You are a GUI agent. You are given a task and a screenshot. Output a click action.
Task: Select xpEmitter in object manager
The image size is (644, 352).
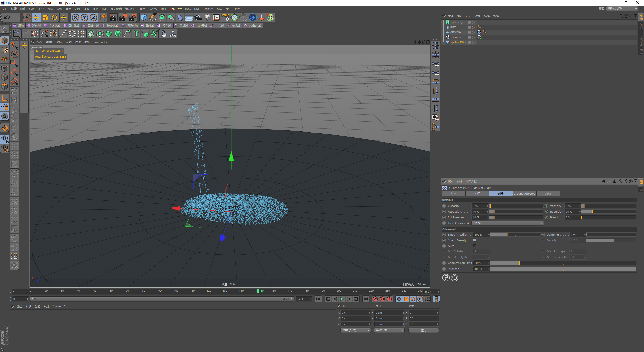[456, 37]
